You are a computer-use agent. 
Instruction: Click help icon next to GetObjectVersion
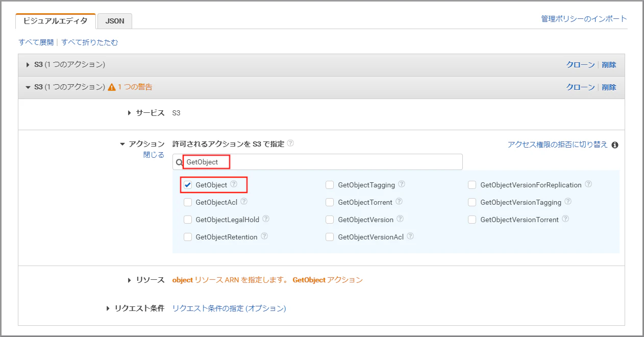(400, 219)
